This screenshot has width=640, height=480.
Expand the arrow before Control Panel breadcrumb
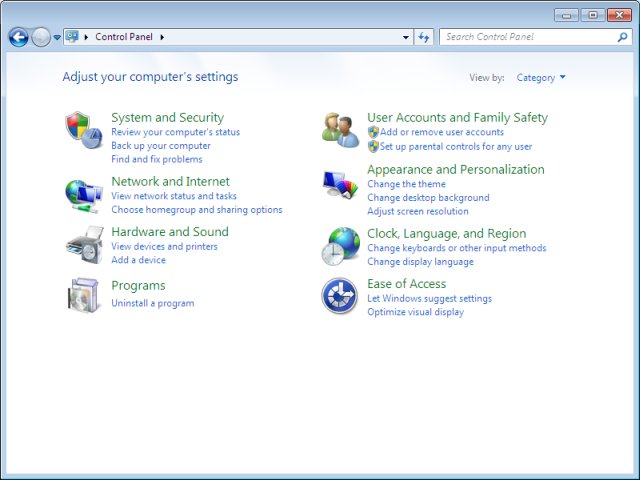pyautogui.click(x=86, y=37)
